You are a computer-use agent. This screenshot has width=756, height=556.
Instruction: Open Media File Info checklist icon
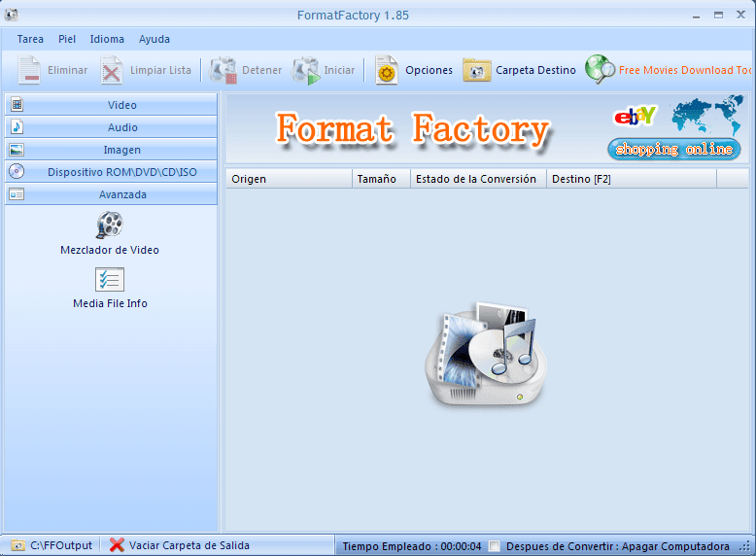(110, 280)
